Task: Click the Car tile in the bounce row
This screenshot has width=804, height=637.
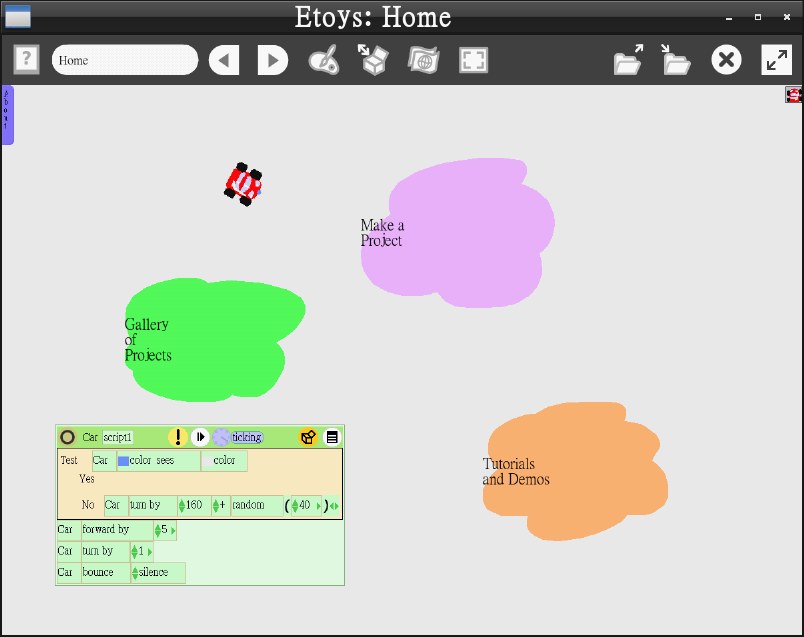Action: [69, 573]
